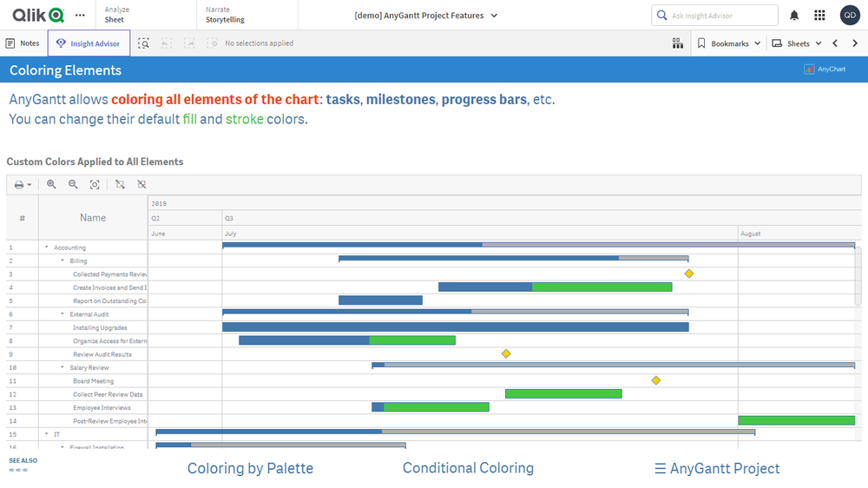
Task: Go to the next sheet arrow
Action: coord(854,43)
